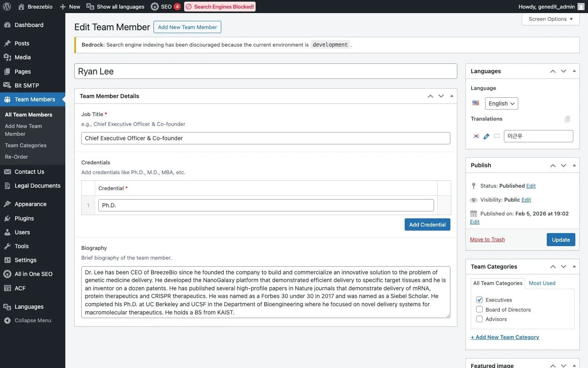Screen dimensions: 588x368
Task: Click the Move to Trash link
Action: tap(487, 240)
